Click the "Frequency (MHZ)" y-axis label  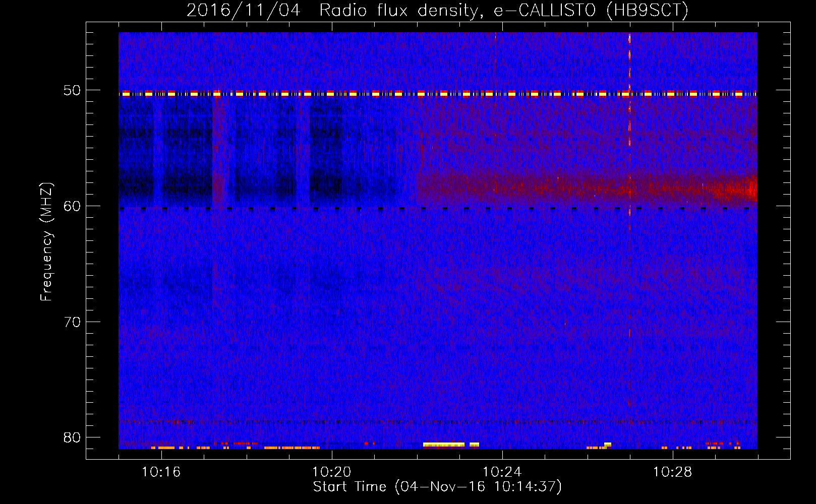tap(46, 242)
